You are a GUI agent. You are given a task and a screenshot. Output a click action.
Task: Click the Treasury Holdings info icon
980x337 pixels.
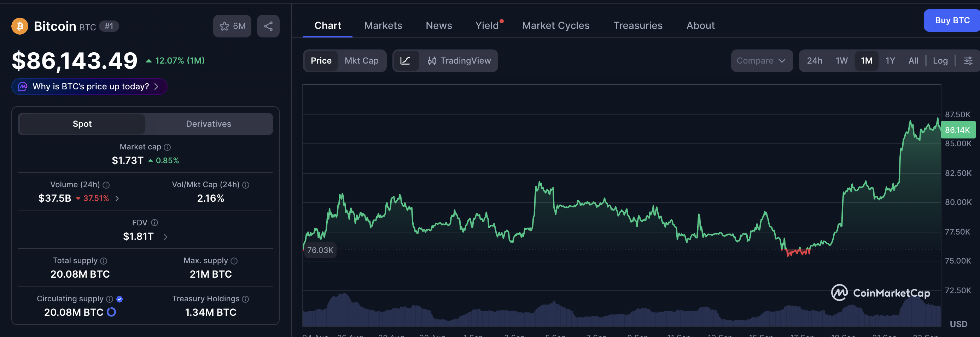pos(245,299)
